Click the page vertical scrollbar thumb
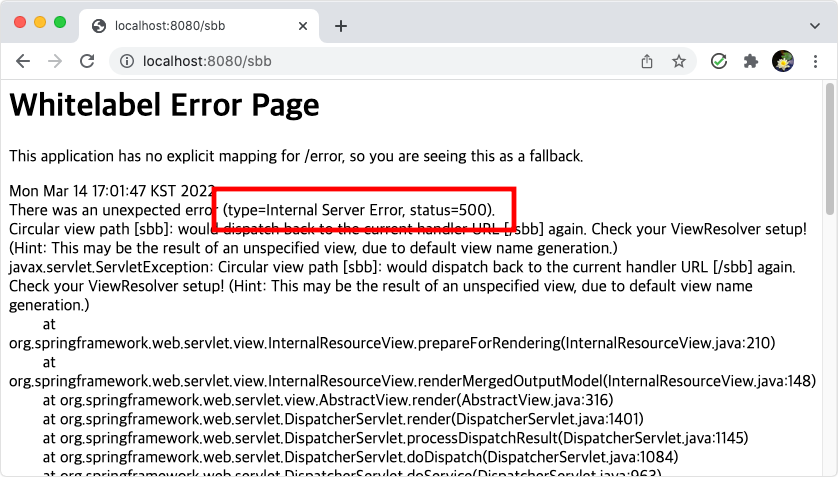 [x=829, y=149]
